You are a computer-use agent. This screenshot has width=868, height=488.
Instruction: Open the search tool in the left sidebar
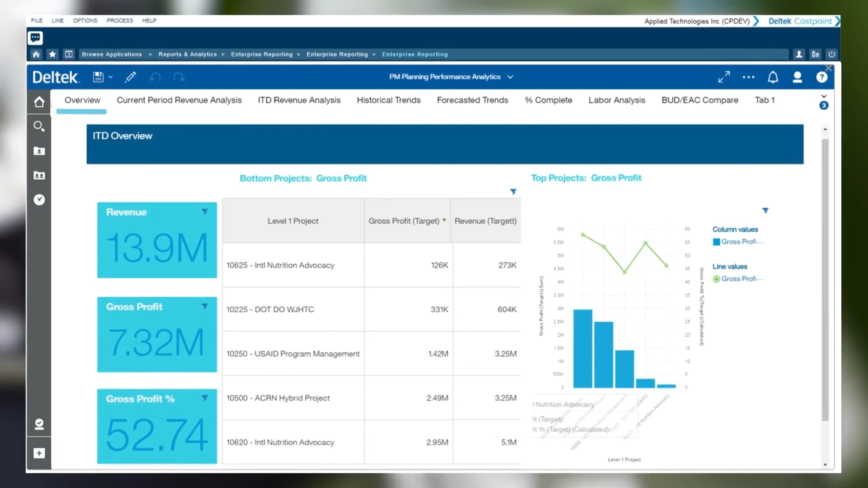[x=39, y=127]
